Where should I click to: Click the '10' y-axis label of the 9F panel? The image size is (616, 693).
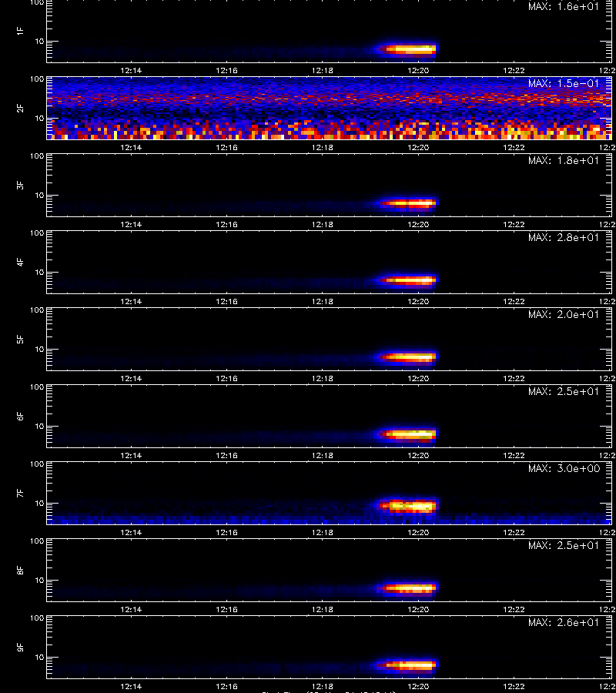click(39, 658)
